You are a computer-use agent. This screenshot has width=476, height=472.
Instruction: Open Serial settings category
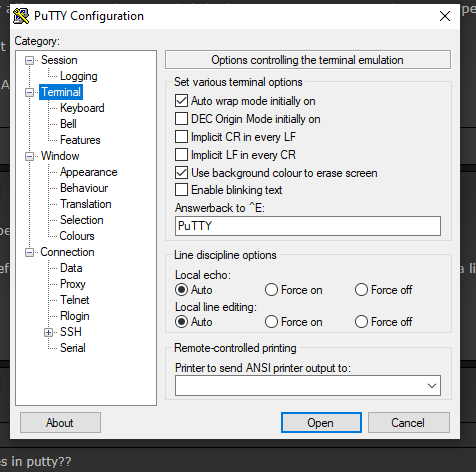pyautogui.click(x=73, y=348)
